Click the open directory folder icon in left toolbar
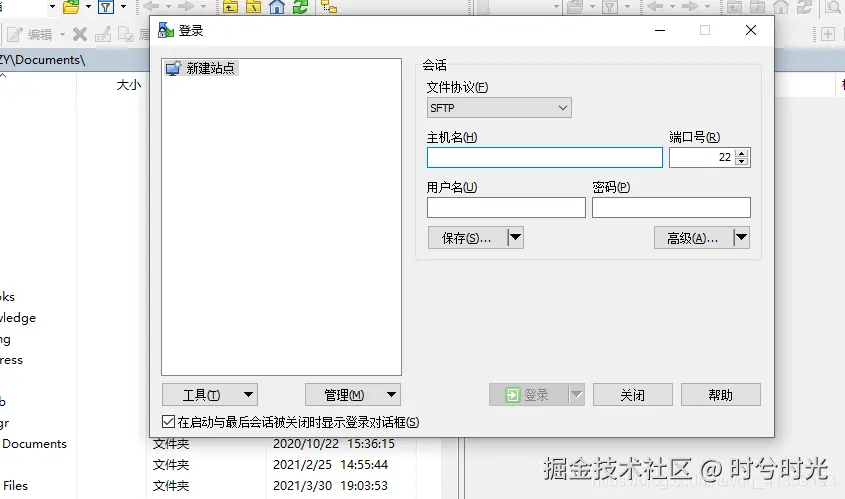 click(x=71, y=7)
